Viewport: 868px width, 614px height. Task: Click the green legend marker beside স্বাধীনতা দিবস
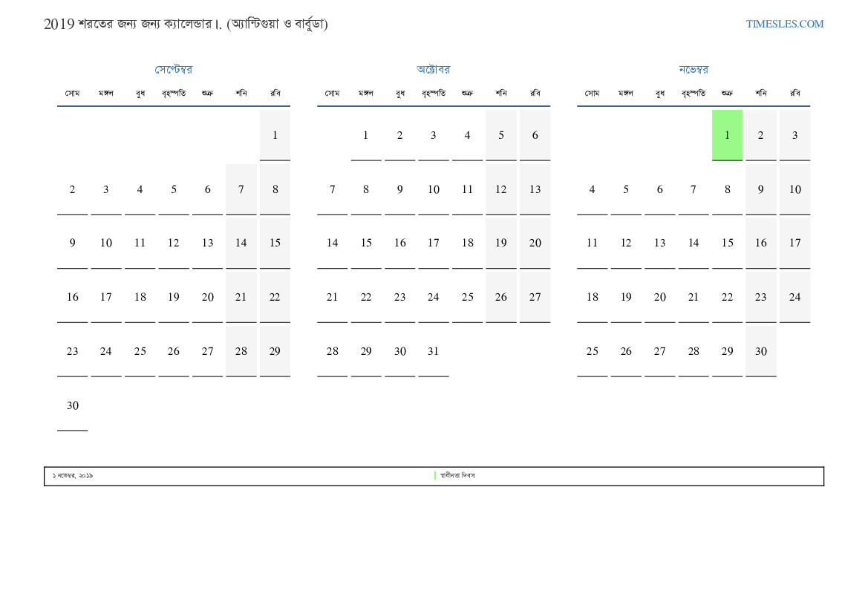point(435,475)
